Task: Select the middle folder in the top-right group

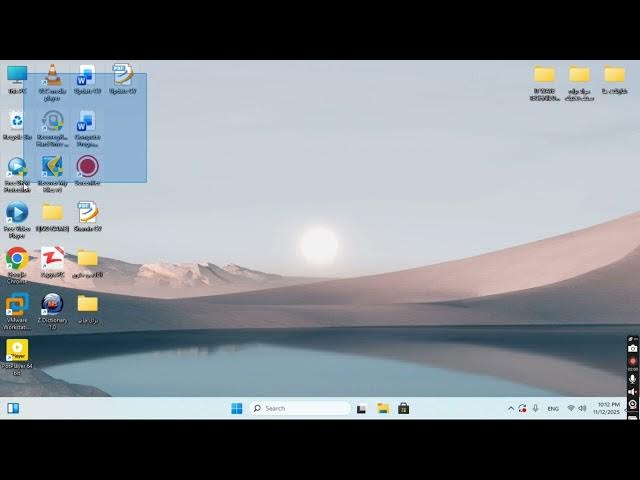Action: [580, 83]
